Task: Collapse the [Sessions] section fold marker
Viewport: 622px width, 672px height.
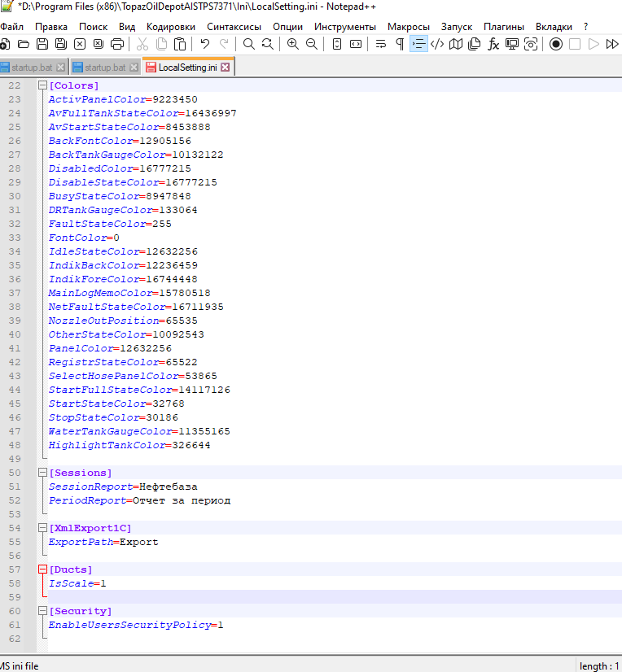Action: tap(42, 473)
